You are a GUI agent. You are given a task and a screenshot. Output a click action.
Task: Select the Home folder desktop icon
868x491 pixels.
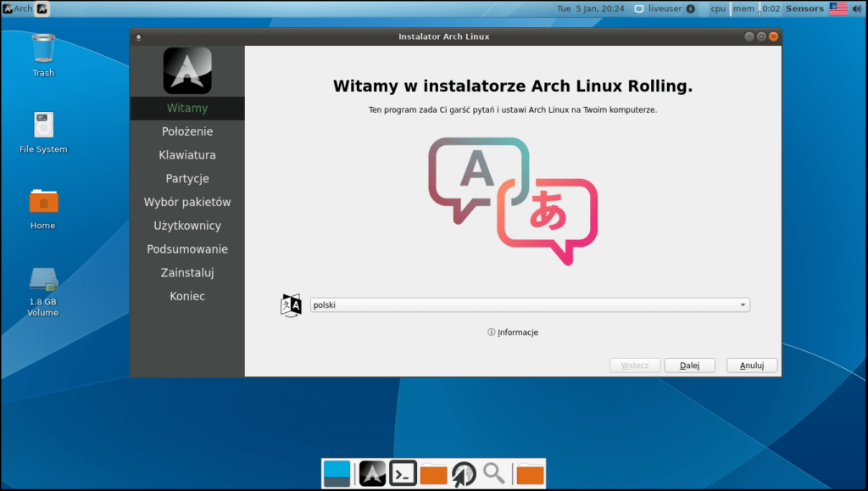[x=43, y=209]
